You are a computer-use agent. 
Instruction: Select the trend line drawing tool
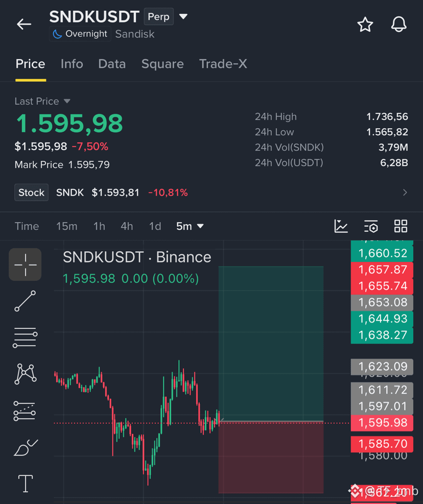[25, 301]
